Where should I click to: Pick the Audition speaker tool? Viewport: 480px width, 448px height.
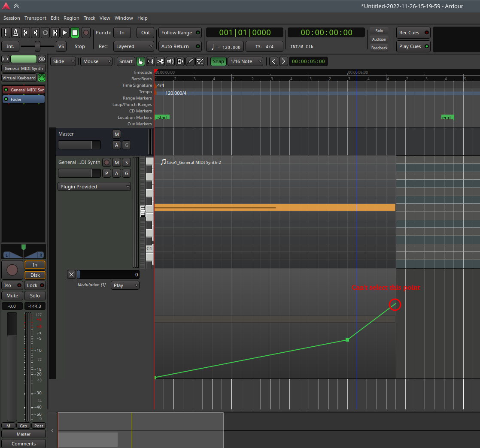point(170,61)
